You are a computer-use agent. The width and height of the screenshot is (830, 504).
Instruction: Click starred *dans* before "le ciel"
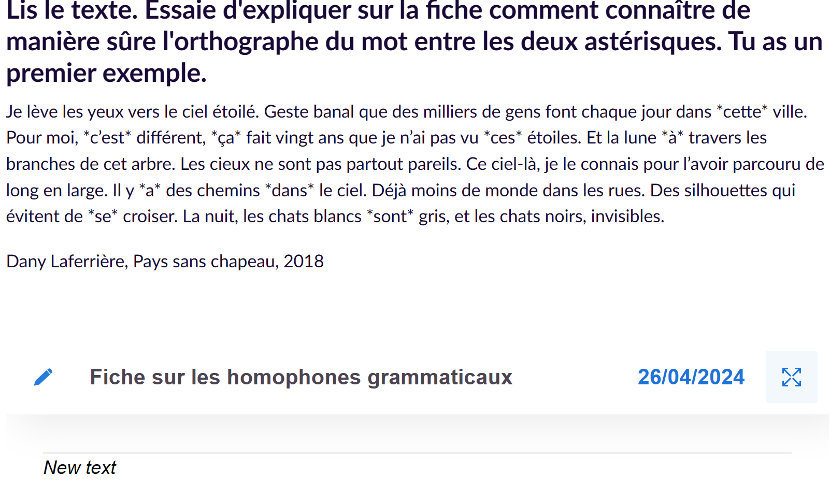[290, 191]
